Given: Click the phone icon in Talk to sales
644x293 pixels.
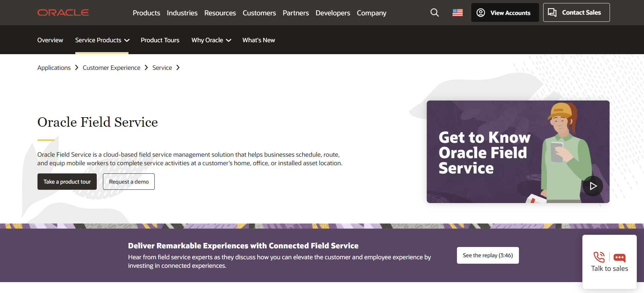Looking at the screenshot, I should coord(599,257).
